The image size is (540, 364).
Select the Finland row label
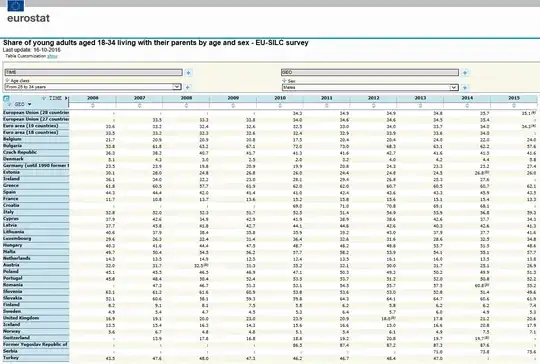(11, 305)
